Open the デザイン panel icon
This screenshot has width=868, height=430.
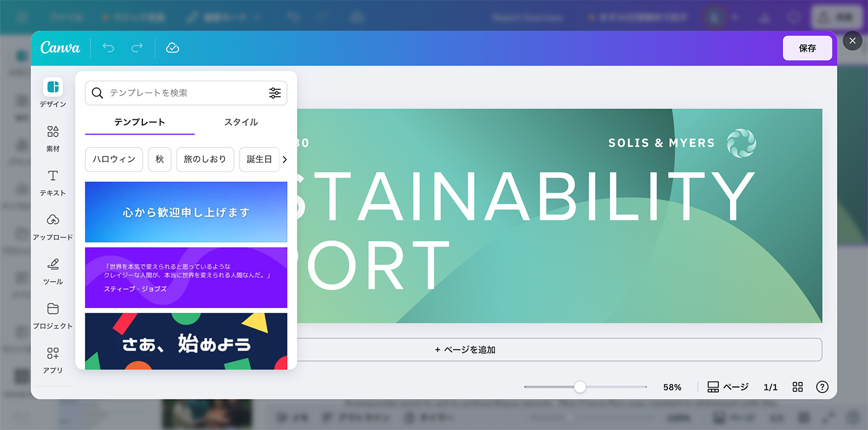tap(53, 87)
